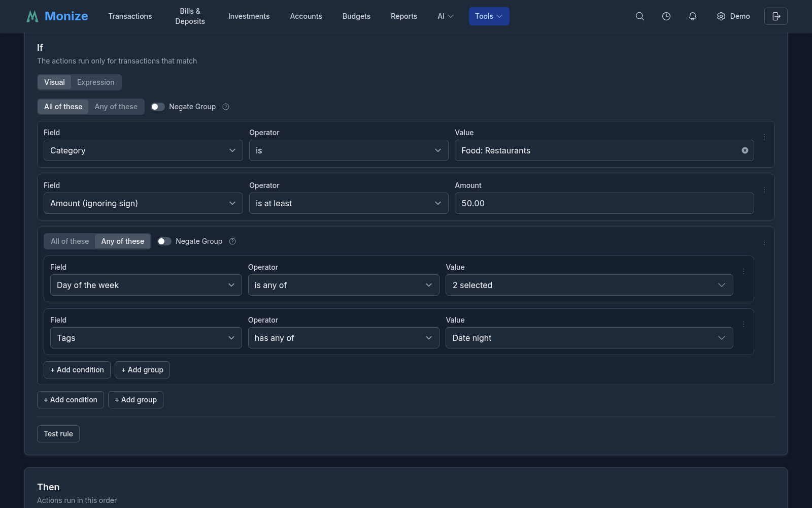This screenshot has width=812, height=508.
Task: Open the notifications bell icon
Action: pos(693,16)
